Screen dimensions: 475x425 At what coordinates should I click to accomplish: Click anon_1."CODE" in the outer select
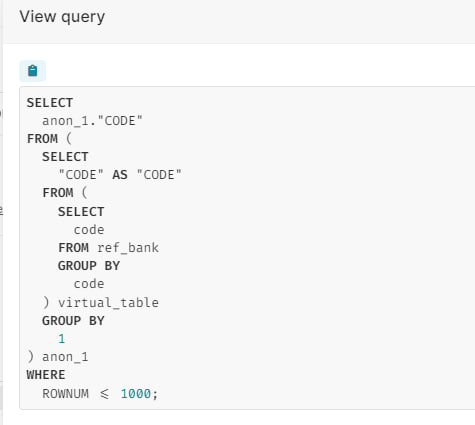(x=92, y=121)
